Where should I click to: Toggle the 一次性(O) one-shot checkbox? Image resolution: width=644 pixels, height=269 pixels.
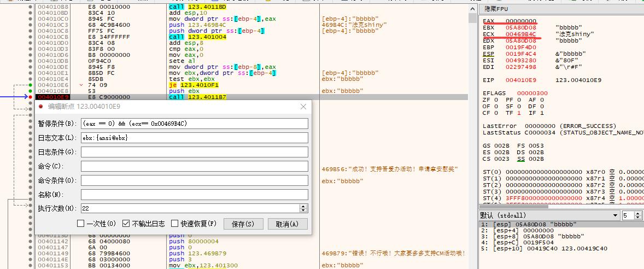(81, 224)
